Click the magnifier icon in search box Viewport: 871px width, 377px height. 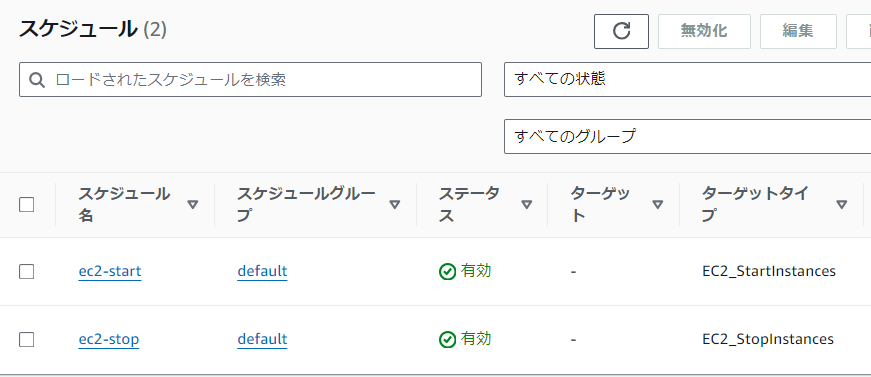(x=37, y=80)
